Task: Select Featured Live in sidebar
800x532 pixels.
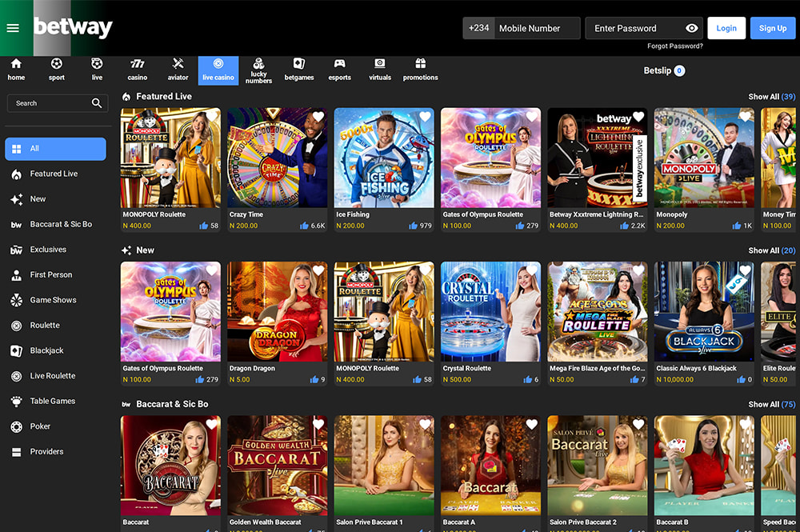Action: 56,174
